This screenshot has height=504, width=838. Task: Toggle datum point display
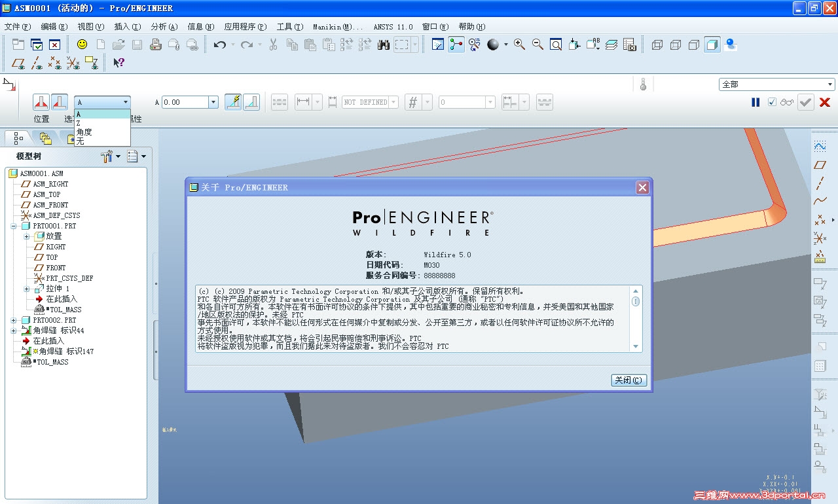pyautogui.click(x=55, y=63)
